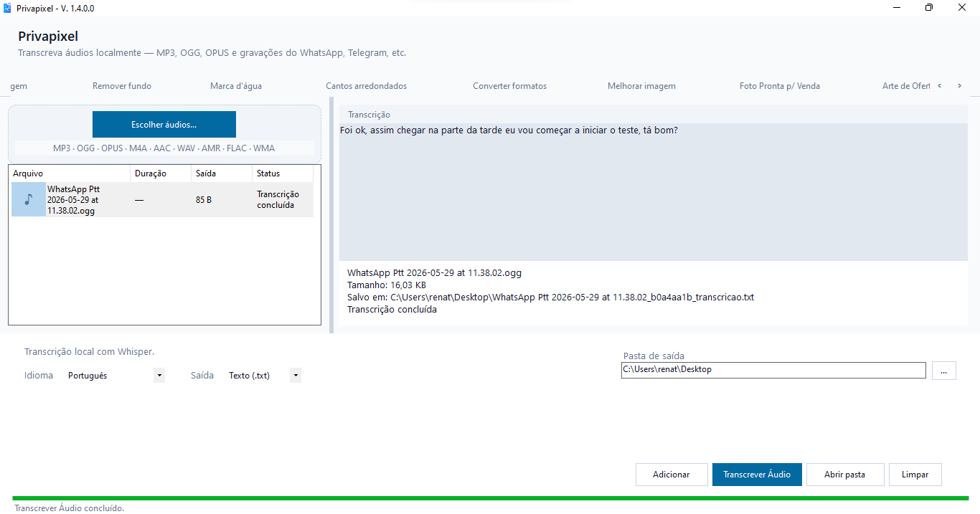
Task: Click the green progress bar at the bottom
Action: click(490, 498)
